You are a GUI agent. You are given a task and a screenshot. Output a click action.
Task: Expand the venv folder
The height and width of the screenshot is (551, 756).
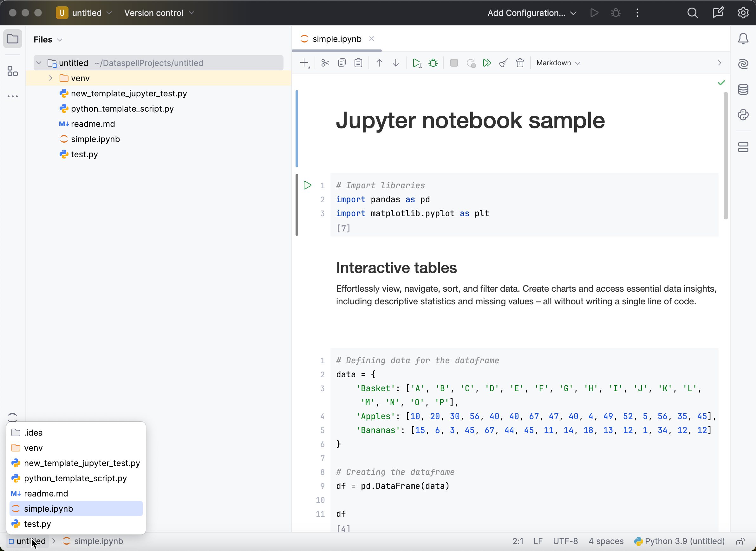click(x=50, y=78)
